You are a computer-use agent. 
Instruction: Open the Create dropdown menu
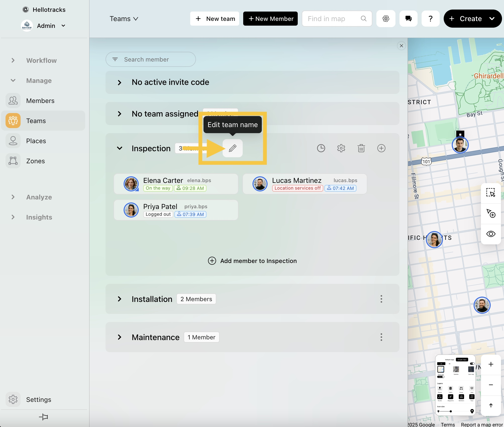(492, 19)
